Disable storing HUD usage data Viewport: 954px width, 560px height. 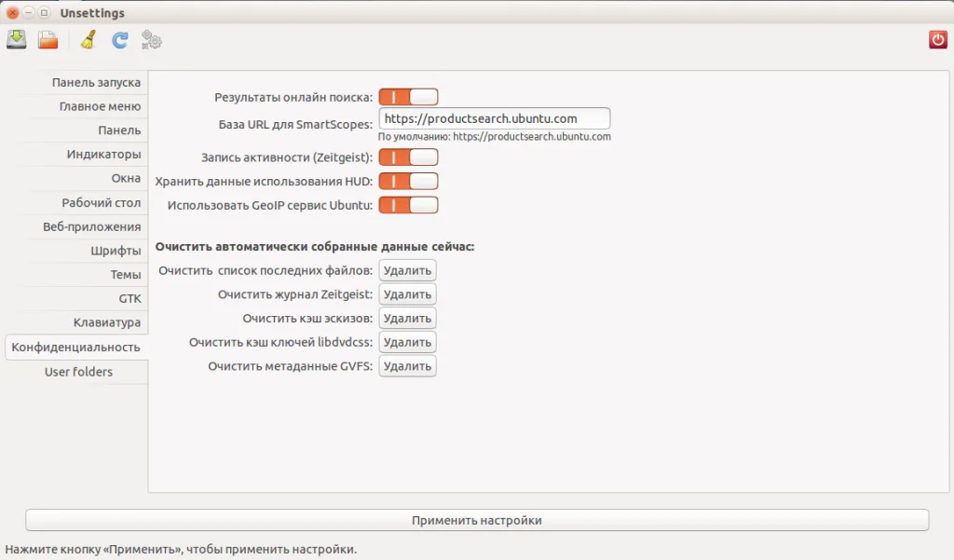click(408, 181)
